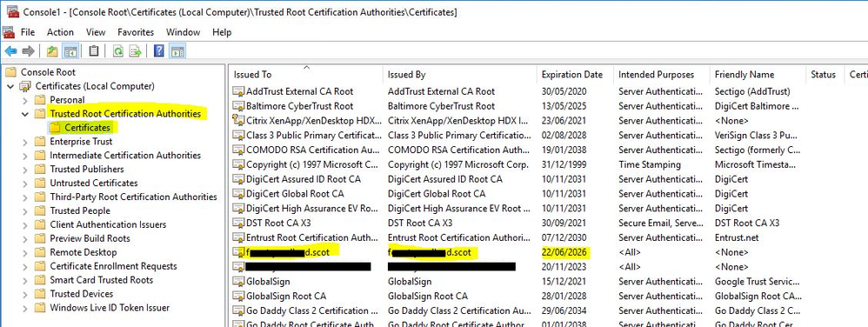Click certificate icon for DigiCert Global Root CA

[x=238, y=194]
